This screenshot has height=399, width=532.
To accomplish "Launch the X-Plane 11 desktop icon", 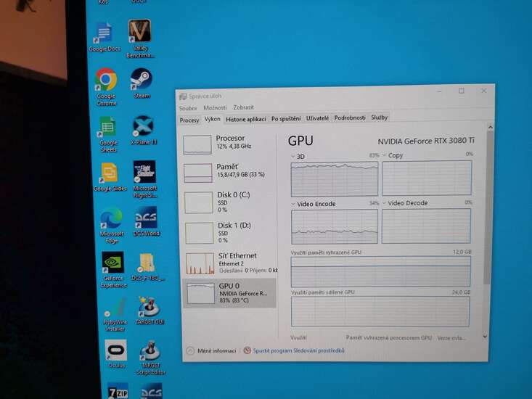I will pyautogui.click(x=144, y=130).
